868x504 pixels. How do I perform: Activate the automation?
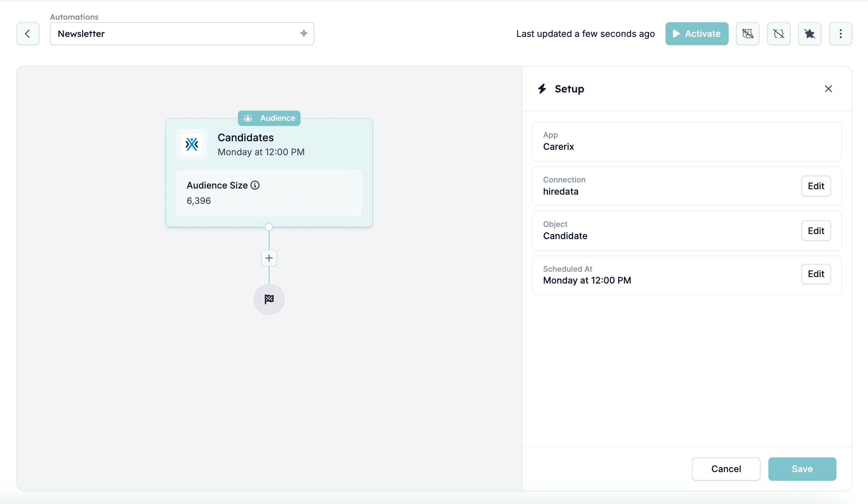[697, 34]
